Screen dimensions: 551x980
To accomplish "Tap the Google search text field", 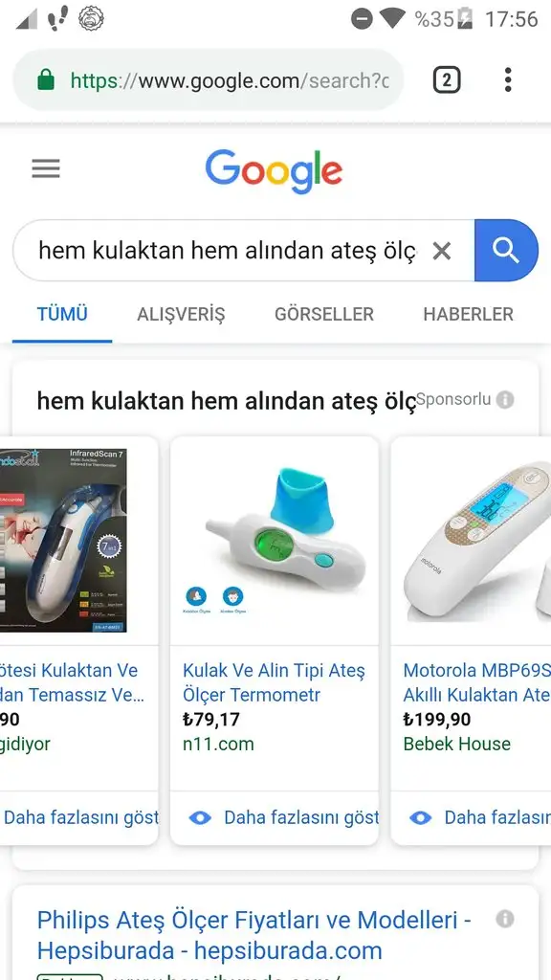I will pos(228,251).
